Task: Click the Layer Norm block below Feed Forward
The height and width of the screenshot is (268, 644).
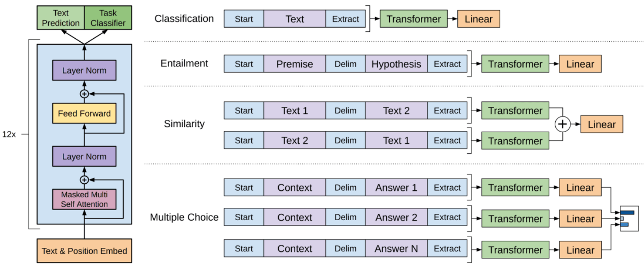Action: 84,157
